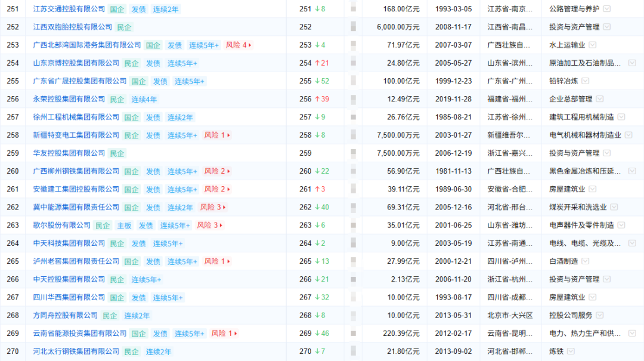The image size is (644, 361).
Task: Select rank change ↑21 on row 254
Action: 322,63
